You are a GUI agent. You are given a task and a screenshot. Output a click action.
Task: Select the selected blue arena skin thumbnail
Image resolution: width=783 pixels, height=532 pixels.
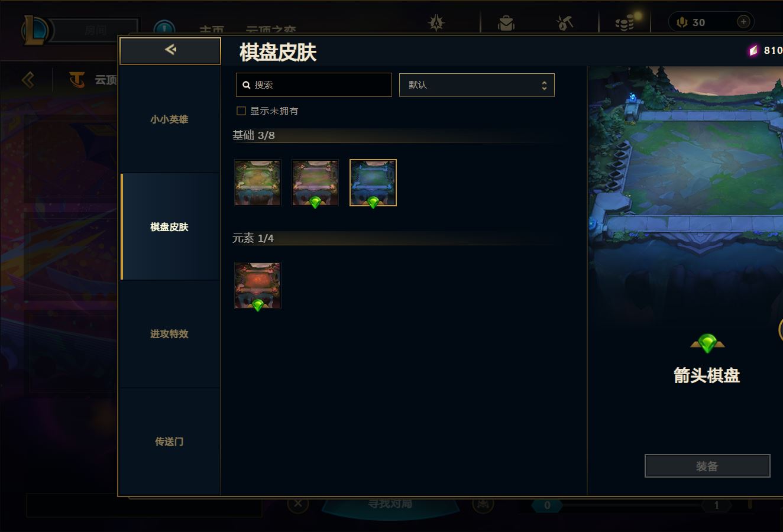[x=373, y=183]
